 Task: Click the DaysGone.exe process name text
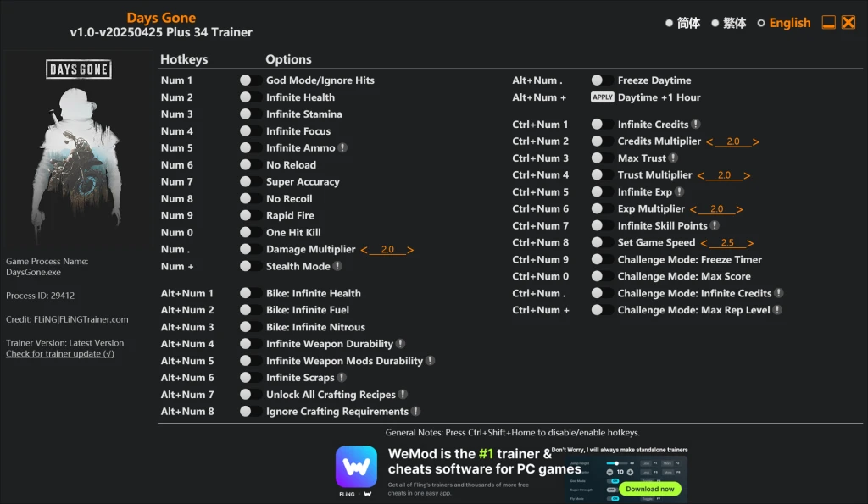(33, 272)
